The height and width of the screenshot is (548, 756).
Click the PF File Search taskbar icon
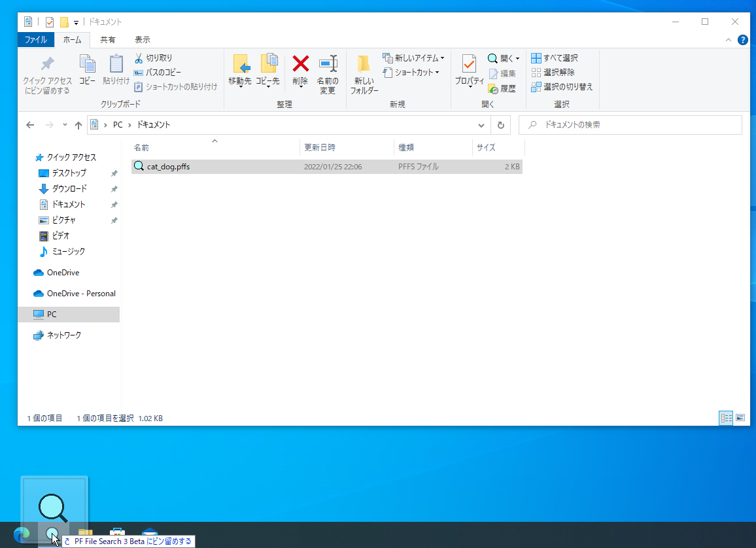click(52, 534)
